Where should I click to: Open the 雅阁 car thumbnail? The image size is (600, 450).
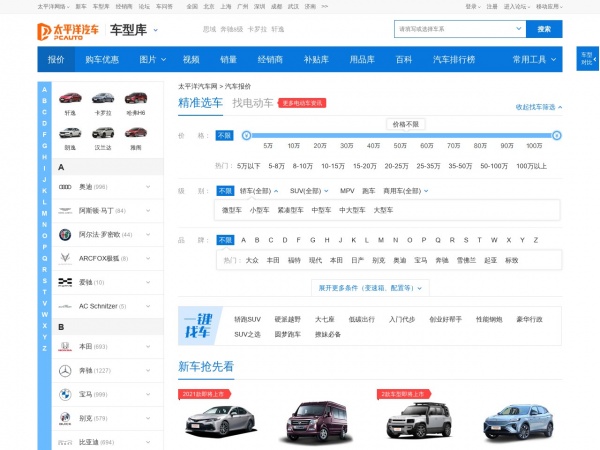(136, 132)
